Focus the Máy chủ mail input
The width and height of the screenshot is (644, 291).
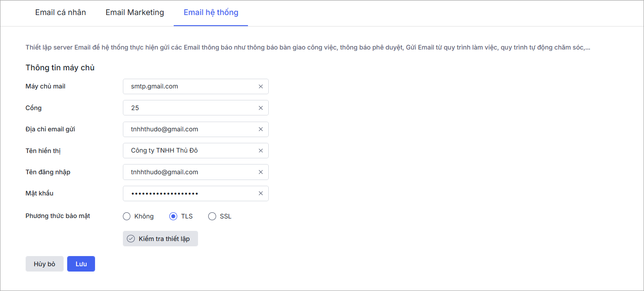click(190, 87)
